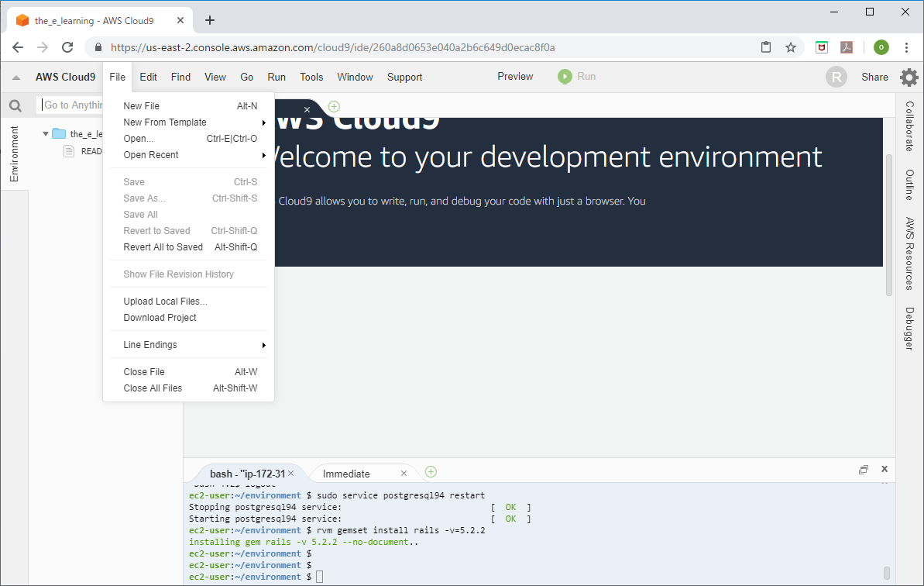Image resolution: width=924 pixels, height=586 pixels.
Task: Open the Chrome profile avatar
Action: 881,47
